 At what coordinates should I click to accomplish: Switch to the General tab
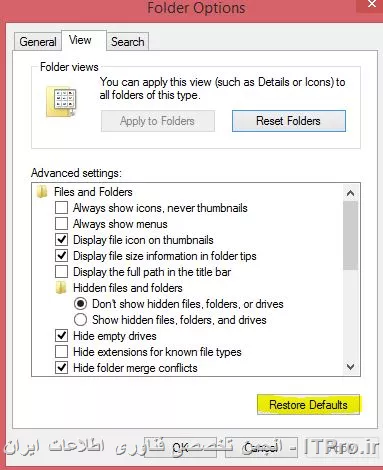(38, 42)
